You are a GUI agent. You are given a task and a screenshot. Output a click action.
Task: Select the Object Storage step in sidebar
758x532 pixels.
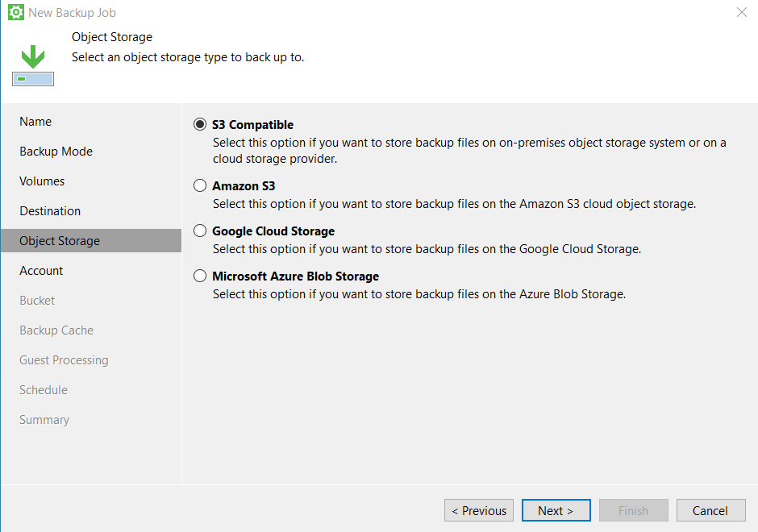click(x=60, y=241)
